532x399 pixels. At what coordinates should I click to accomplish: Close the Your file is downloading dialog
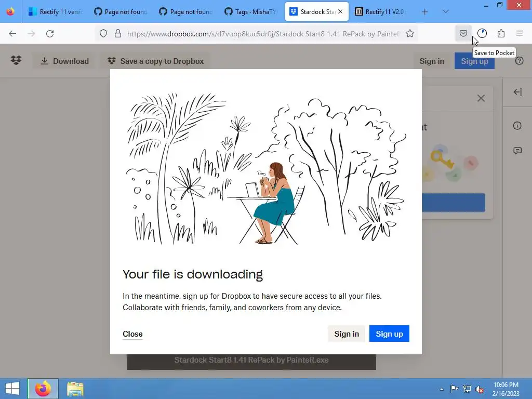(x=132, y=334)
